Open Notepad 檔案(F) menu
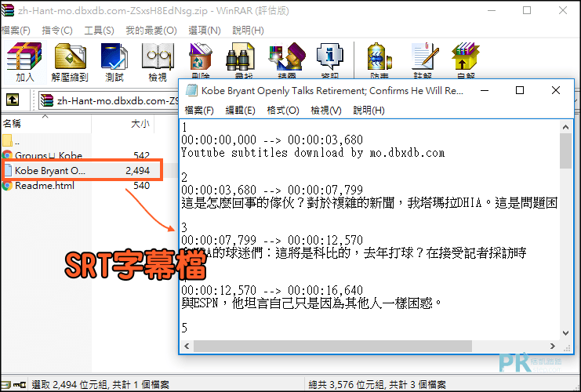This screenshot has width=581, height=392. point(199,111)
